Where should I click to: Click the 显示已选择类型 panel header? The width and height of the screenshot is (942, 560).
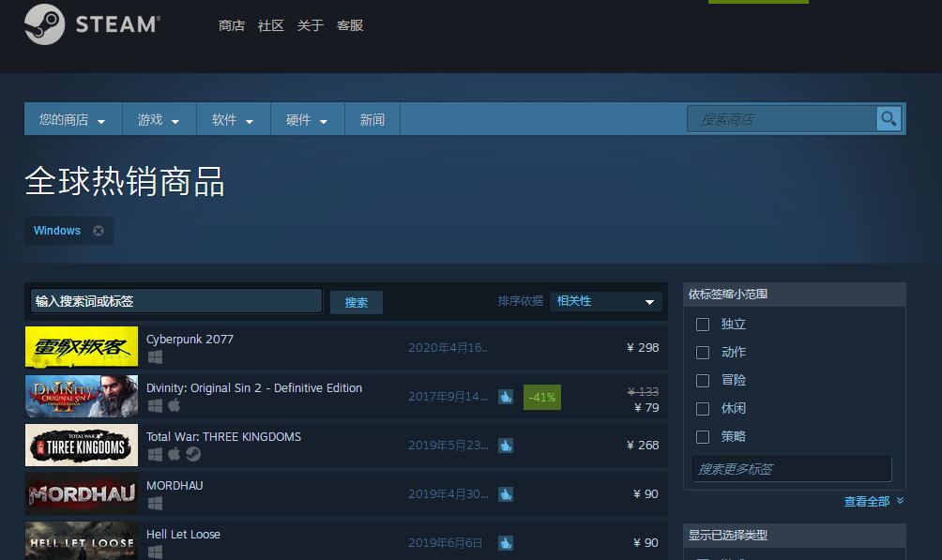(794, 536)
